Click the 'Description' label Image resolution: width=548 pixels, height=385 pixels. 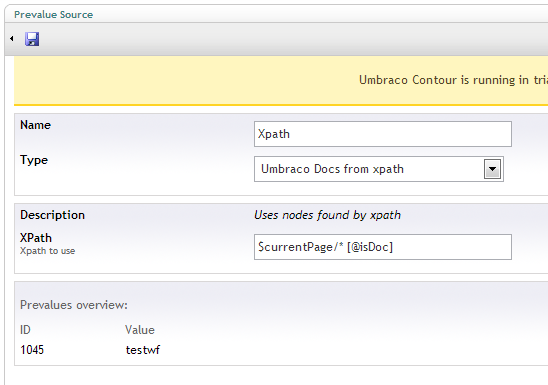coord(52,215)
